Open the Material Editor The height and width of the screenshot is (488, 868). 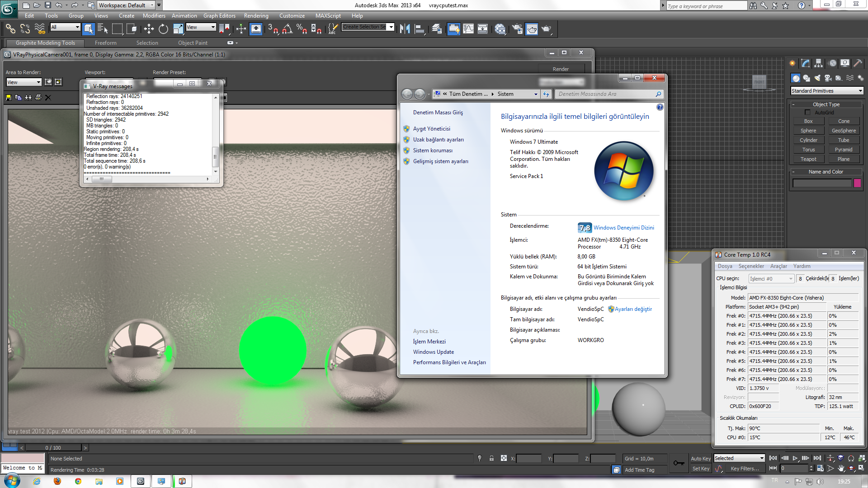coord(500,29)
